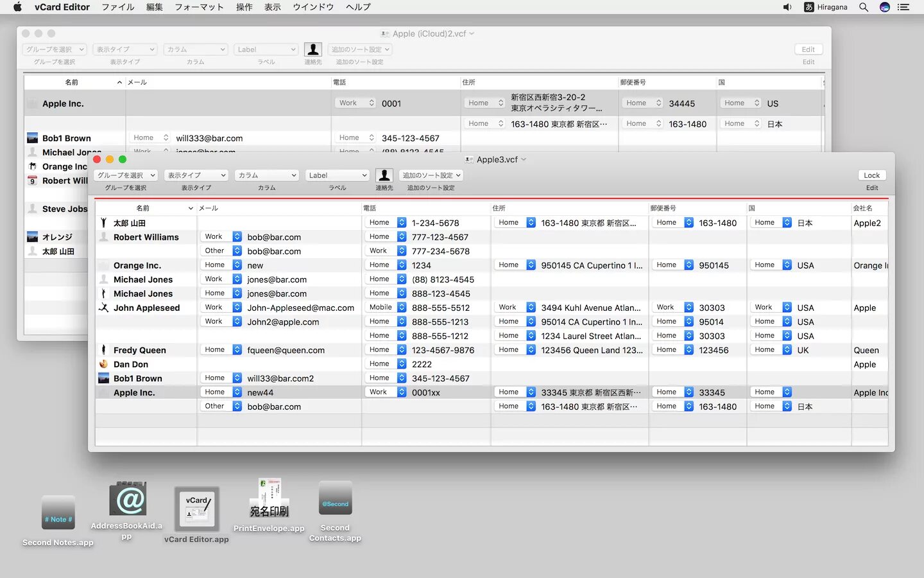Screen dimensions: 924x578
Task: Click Orange Inc photo in the iCloud window
Action: coord(32,166)
